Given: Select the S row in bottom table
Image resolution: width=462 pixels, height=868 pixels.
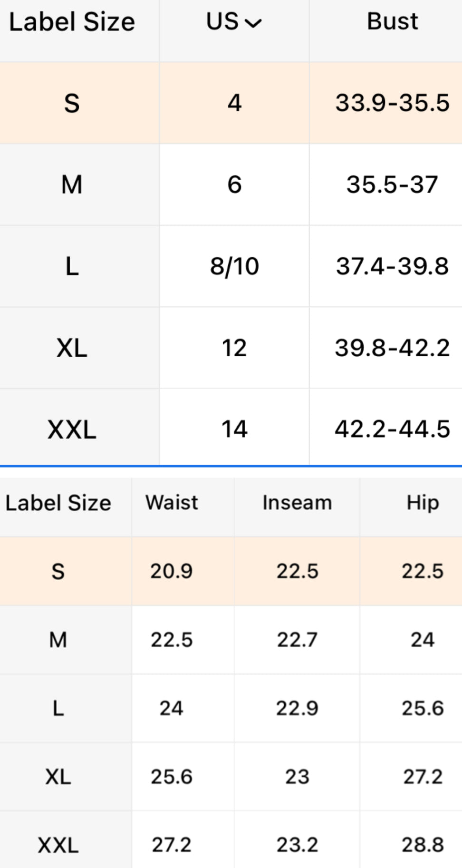Looking at the screenshot, I should tap(58, 571).
